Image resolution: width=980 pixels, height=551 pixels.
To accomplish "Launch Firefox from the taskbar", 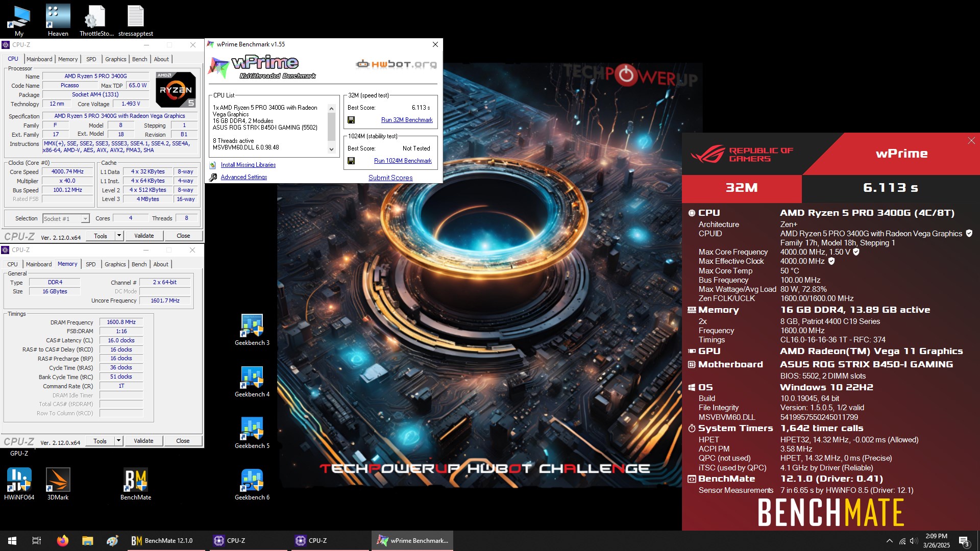I will [x=62, y=541].
